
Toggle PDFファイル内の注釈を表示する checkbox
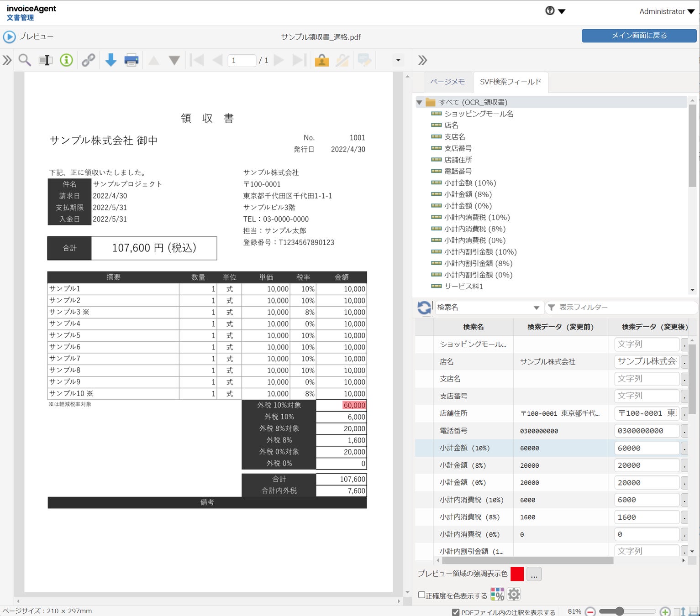pyautogui.click(x=456, y=612)
